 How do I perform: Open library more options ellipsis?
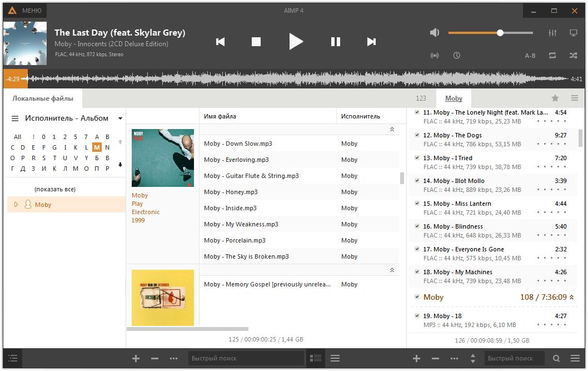point(173,359)
